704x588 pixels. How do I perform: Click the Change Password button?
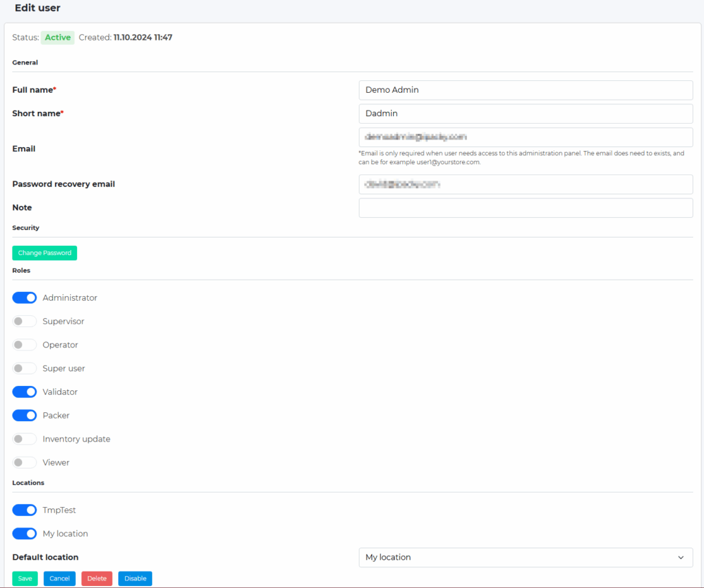[x=44, y=253]
